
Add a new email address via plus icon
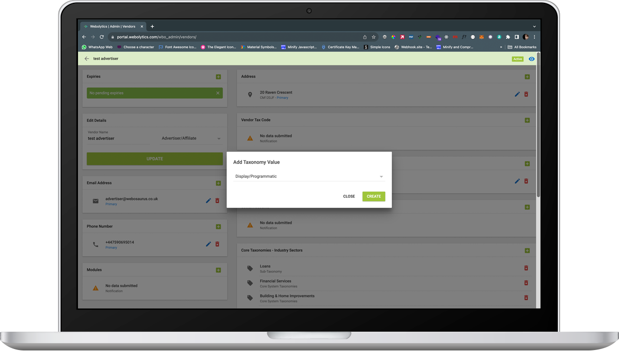point(218,183)
